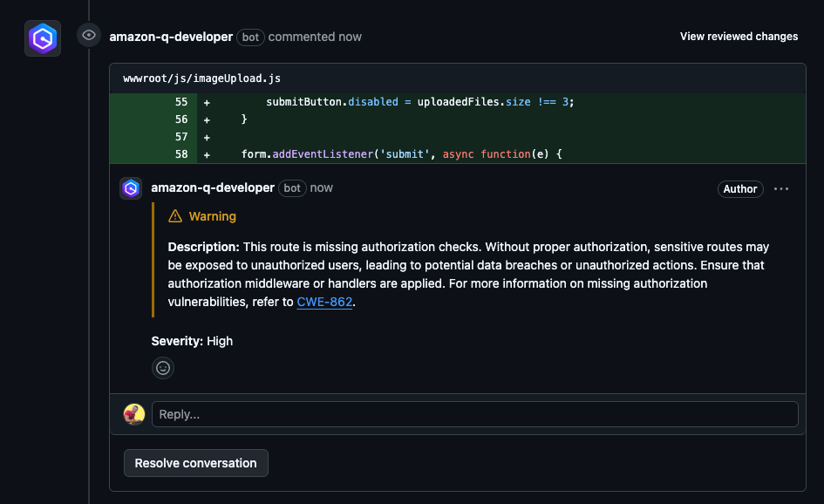This screenshot has width=824, height=504.
Task: Click the small Amazon Q avatar in comment
Action: [131, 188]
